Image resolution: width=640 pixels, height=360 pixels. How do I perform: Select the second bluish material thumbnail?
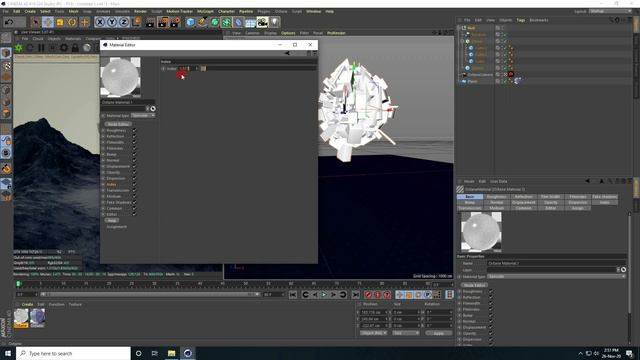pos(37,318)
